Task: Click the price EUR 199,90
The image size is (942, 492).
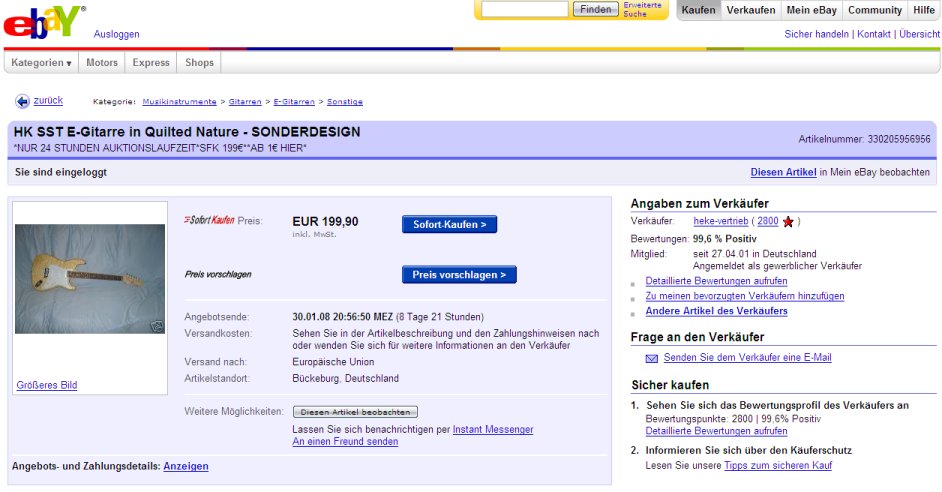Action: (325, 222)
